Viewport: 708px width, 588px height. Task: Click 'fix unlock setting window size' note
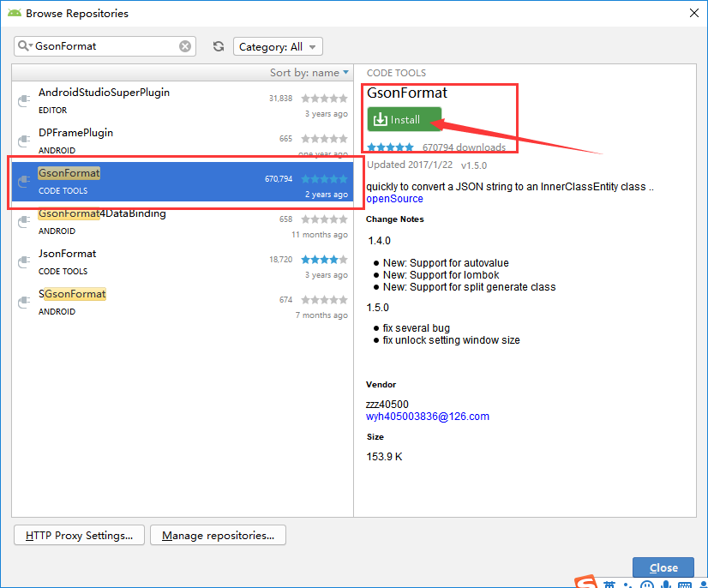pos(451,340)
